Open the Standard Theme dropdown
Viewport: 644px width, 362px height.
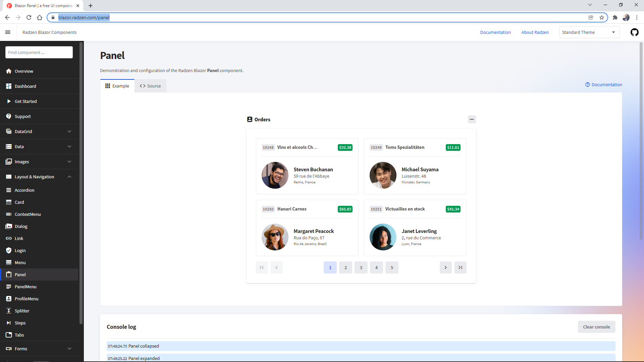point(589,32)
